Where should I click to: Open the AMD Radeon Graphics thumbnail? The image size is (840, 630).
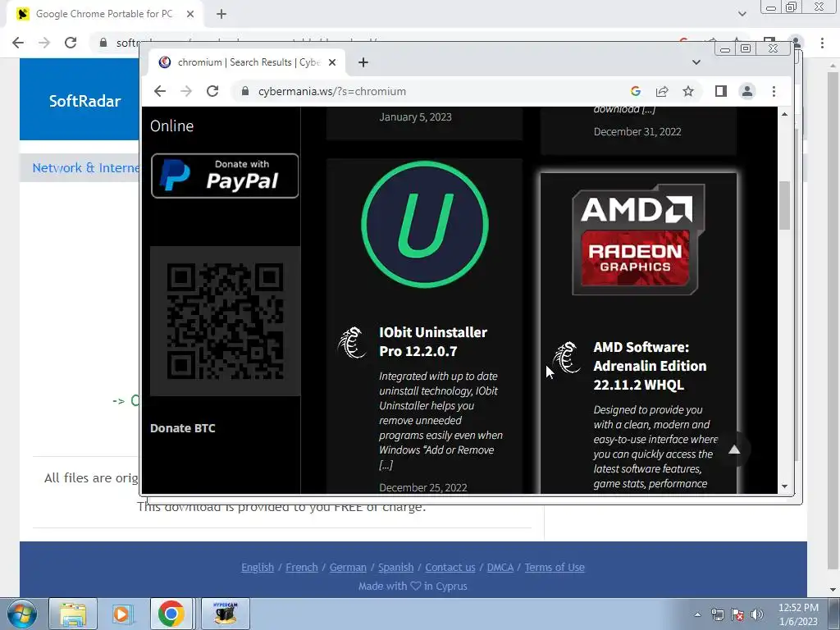pyautogui.click(x=638, y=240)
